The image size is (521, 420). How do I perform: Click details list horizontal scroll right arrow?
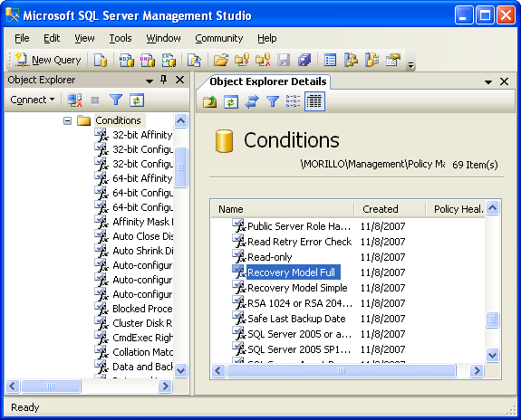pyautogui.click(x=477, y=370)
